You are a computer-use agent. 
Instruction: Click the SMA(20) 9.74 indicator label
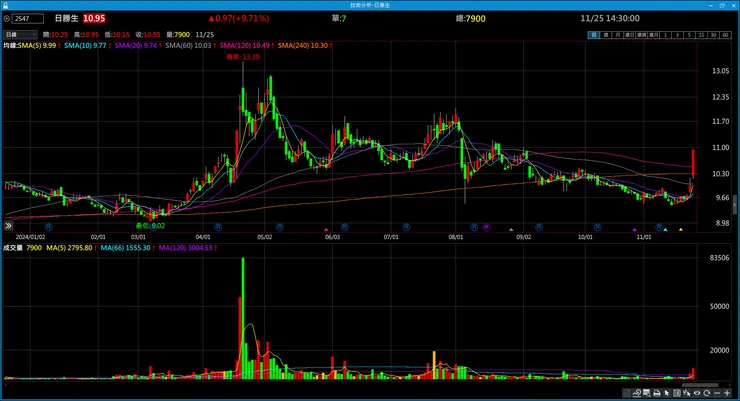tap(138, 46)
